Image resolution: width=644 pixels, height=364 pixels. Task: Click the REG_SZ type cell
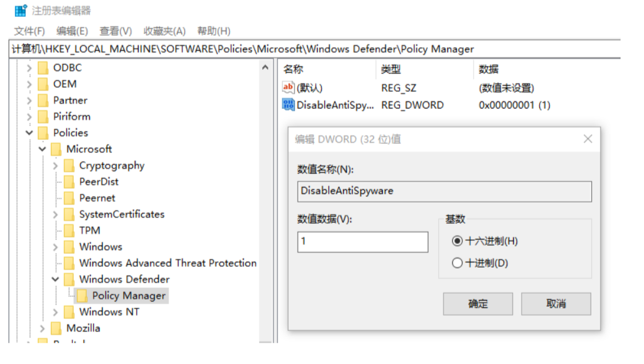399,88
